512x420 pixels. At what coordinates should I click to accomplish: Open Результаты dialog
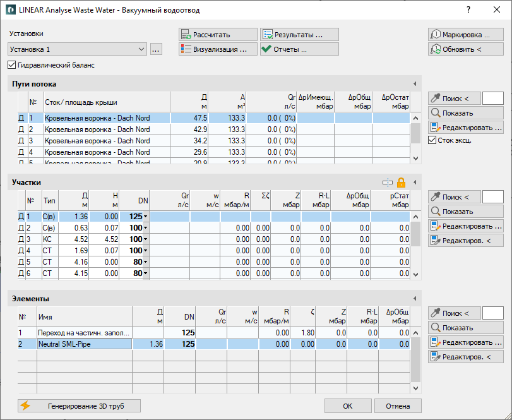click(299, 35)
